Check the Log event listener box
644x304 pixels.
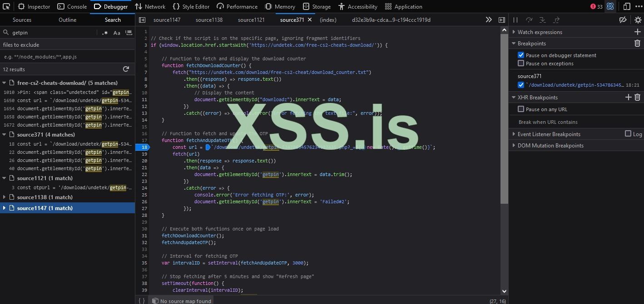pyautogui.click(x=628, y=133)
